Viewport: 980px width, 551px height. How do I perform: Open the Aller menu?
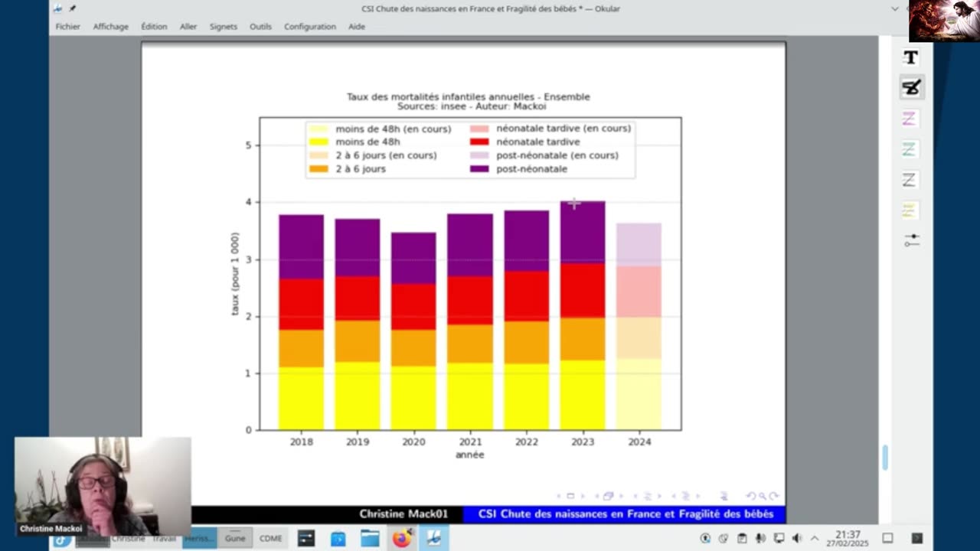pos(188,26)
